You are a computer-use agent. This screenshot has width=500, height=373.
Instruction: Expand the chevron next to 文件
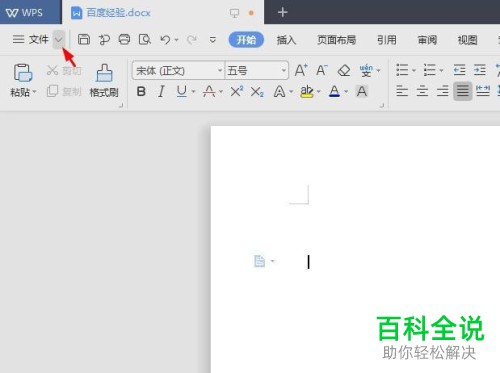pos(59,40)
